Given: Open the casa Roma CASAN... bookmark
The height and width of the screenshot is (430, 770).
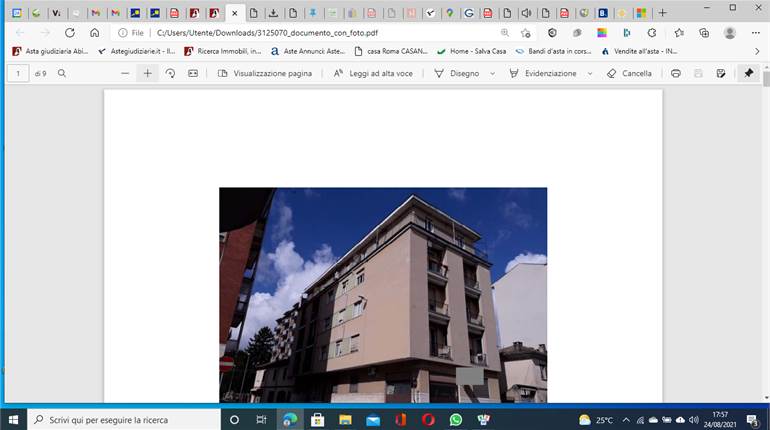Looking at the screenshot, I should tap(391, 51).
